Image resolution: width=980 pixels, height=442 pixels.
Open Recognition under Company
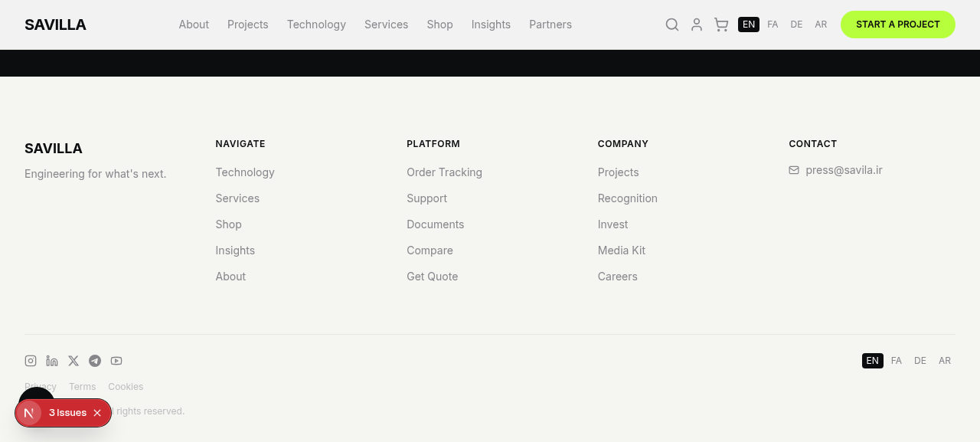pyautogui.click(x=628, y=198)
